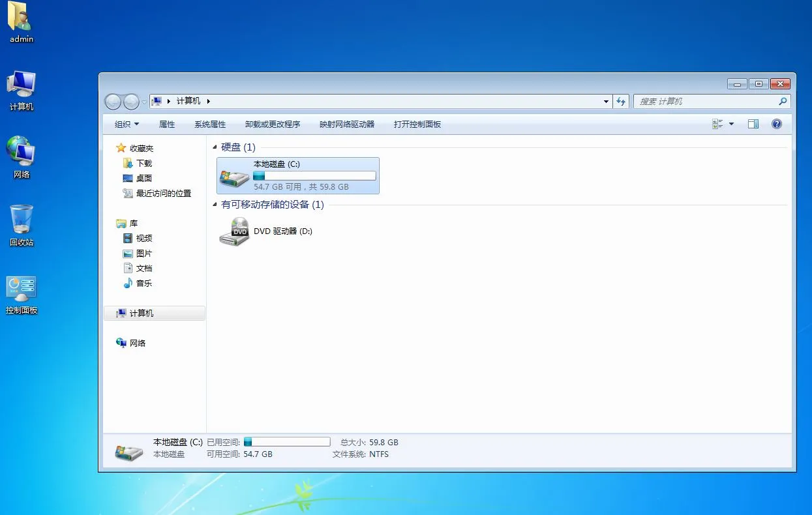
Task: Click the refresh button beside address bar
Action: coord(621,102)
